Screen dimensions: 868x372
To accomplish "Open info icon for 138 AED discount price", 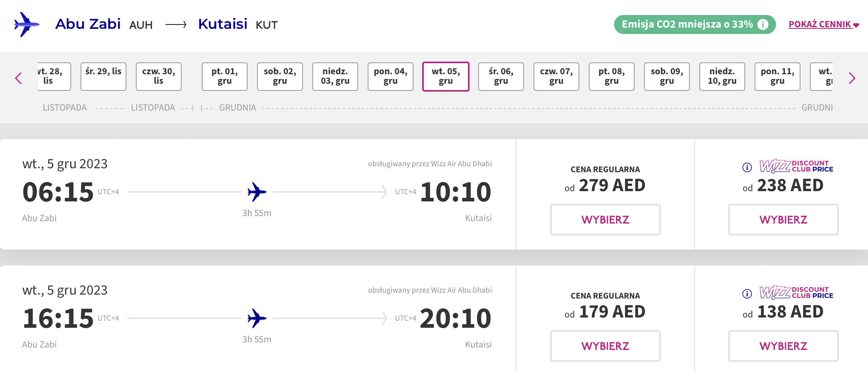I will [747, 294].
